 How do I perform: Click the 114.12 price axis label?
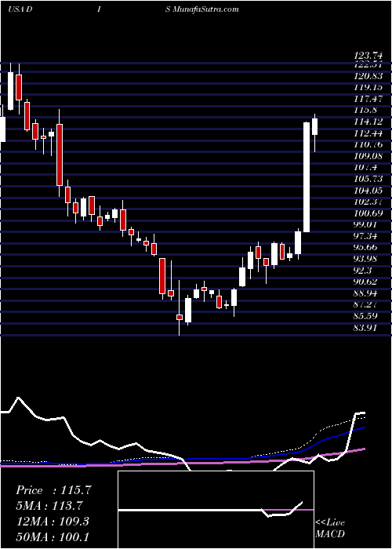[x=368, y=122]
